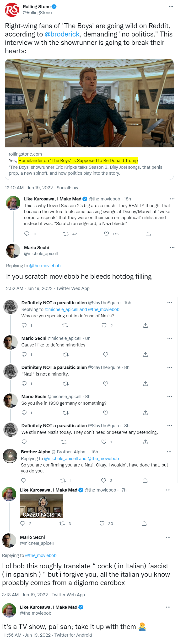Open more options on Mario Sechi's hotdog tweet
Image resolution: width=178 pixels, height=644 pixels.
pyautogui.click(x=172, y=247)
